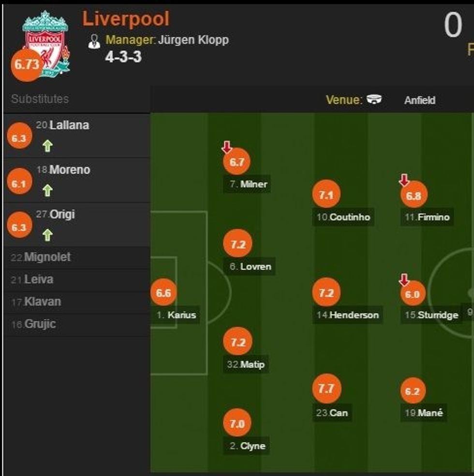Image resolution: width=474 pixels, height=476 pixels.
Task: Click Can's 7.7 rating bubble
Action: click(326, 389)
